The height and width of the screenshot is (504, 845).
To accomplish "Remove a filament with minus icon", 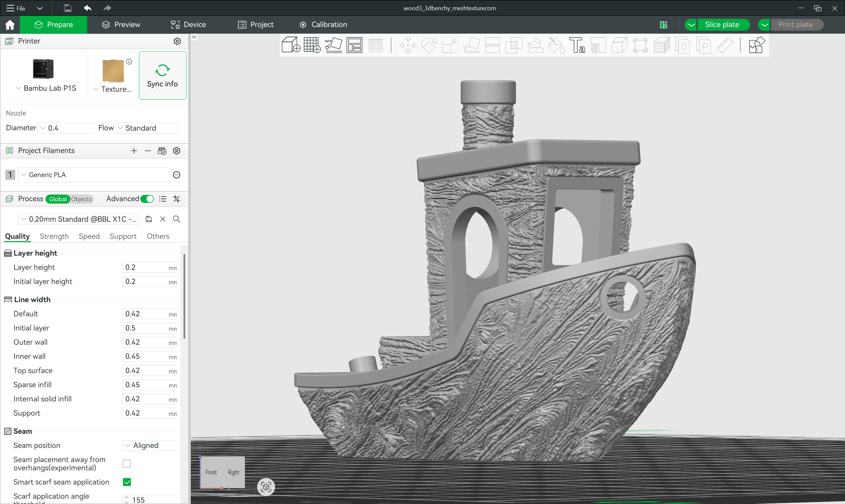I will click(148, 151).
